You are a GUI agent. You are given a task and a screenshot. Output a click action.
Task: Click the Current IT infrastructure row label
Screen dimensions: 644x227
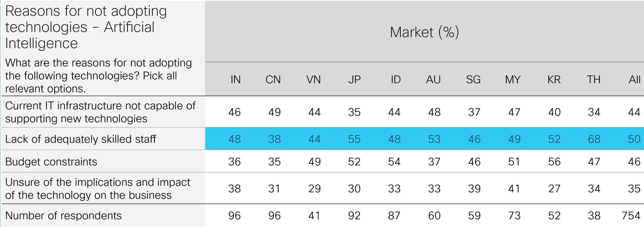[x=100, y=112]
